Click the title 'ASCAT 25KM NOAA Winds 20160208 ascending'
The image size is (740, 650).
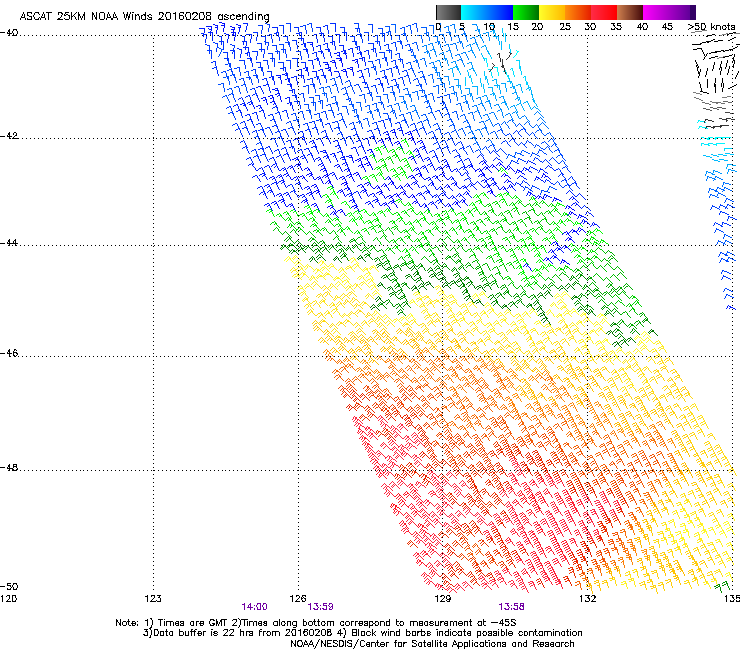tap(144, 16)
